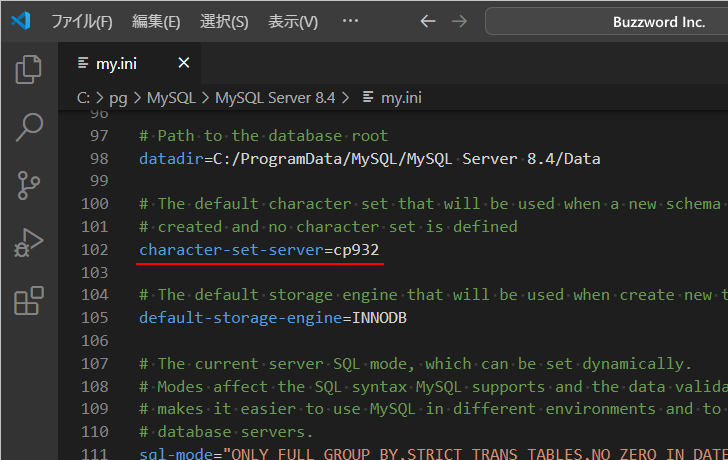Navigate back with the left arrow
Image resolution: width=728 pixels, height=460 pixels.
point(427,21)
